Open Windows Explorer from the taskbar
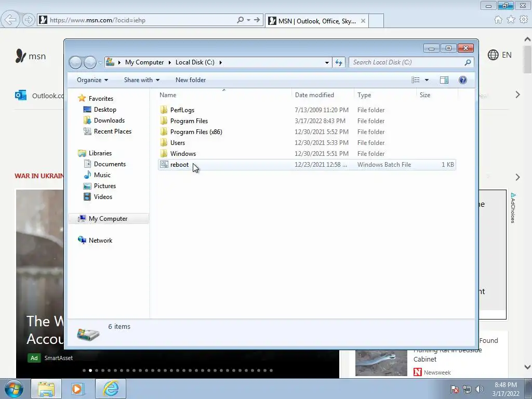Image resolution: width=532 pixels, height=399 pixels. pyautogui.click(x=46, y=389)
